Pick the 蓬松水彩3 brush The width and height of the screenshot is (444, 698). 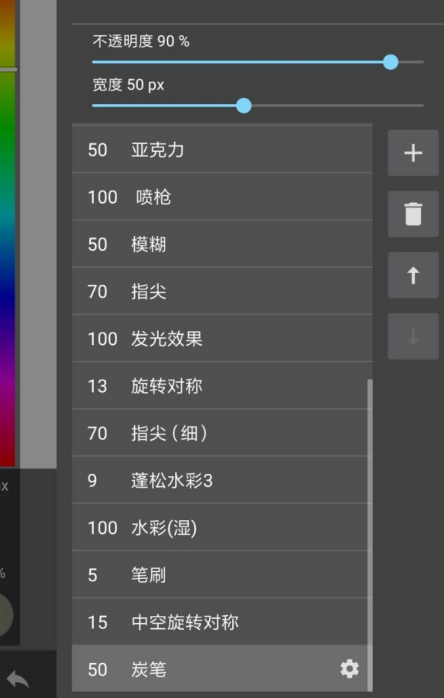[222, 480]
